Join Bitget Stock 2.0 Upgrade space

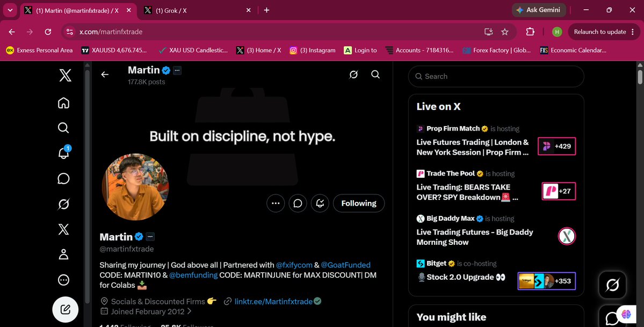[x=461, y=277]
